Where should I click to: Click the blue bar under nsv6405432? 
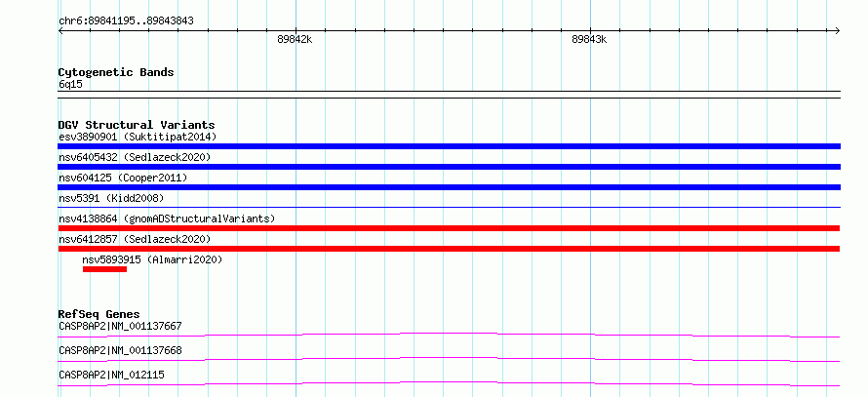[449, 167]
